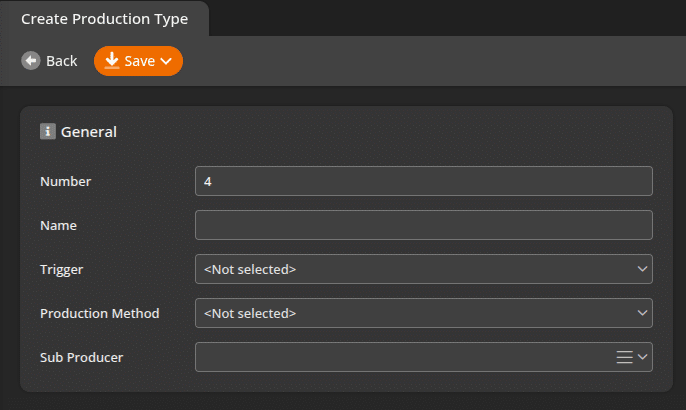Open the Sub Producer list icon
Image resolution: width=686 pixels, height=410 pixels.
pyautogui.click(x=625, y=357)
